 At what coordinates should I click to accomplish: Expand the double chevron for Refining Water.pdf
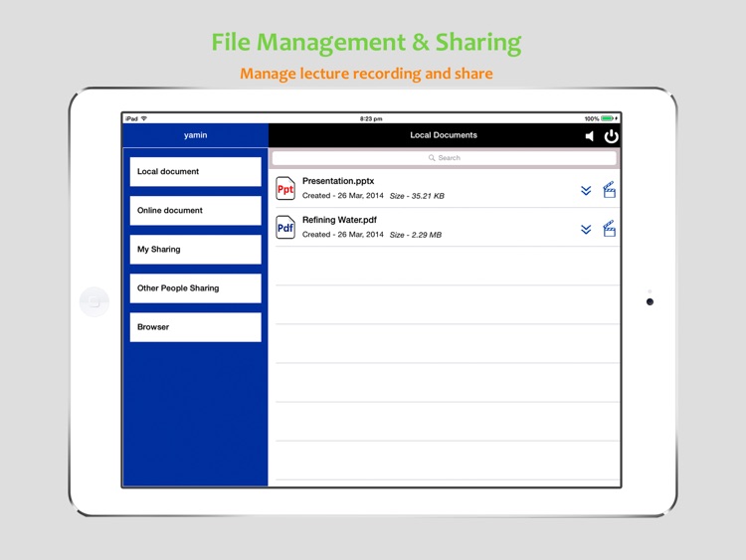pos(586,230)
